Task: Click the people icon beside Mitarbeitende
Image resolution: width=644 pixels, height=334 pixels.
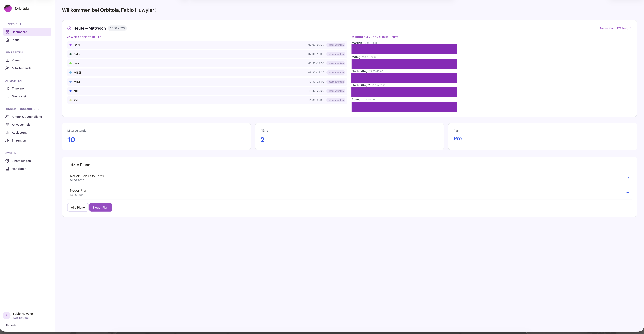Action: click(7, 68)
